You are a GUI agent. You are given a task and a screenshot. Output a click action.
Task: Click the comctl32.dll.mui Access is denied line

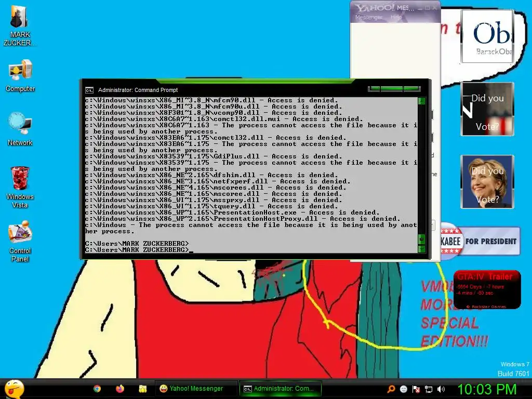pyautogui.click(x=224, y=119)
